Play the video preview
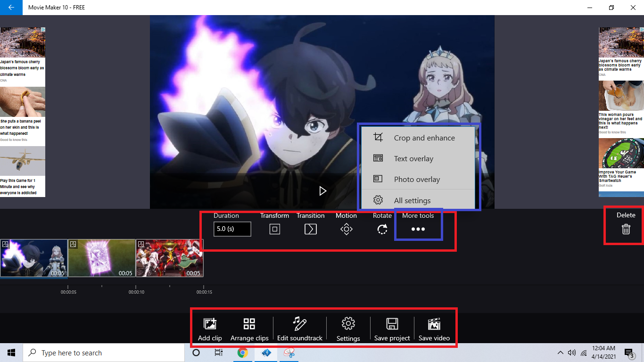The width and height of the screenshot is (644, 362). click(x=322, y=191)
